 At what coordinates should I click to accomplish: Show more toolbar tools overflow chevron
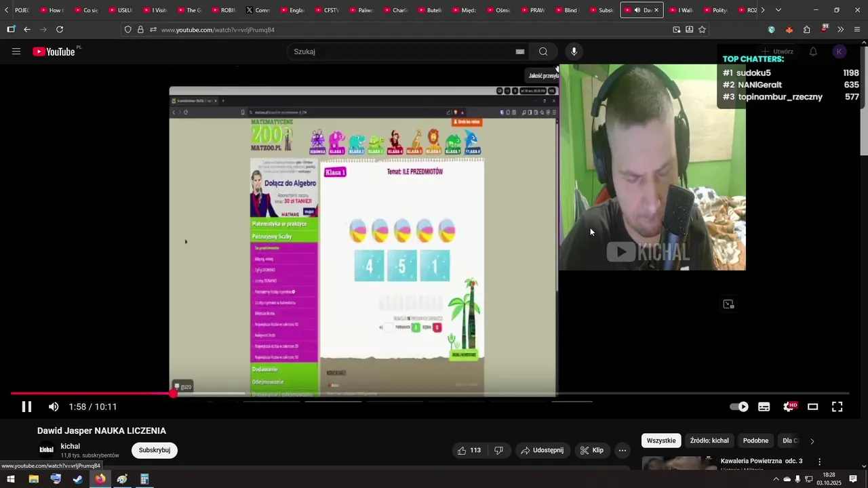coord(840,29)
